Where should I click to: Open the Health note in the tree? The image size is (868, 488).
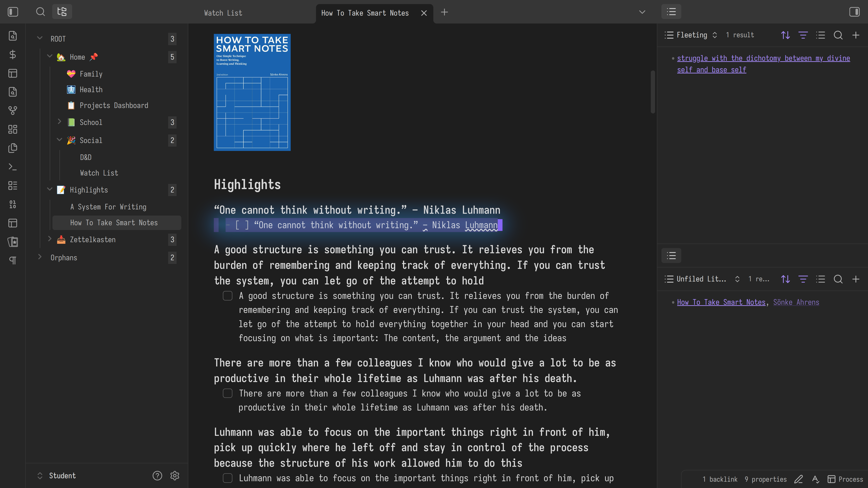(91, 90)
